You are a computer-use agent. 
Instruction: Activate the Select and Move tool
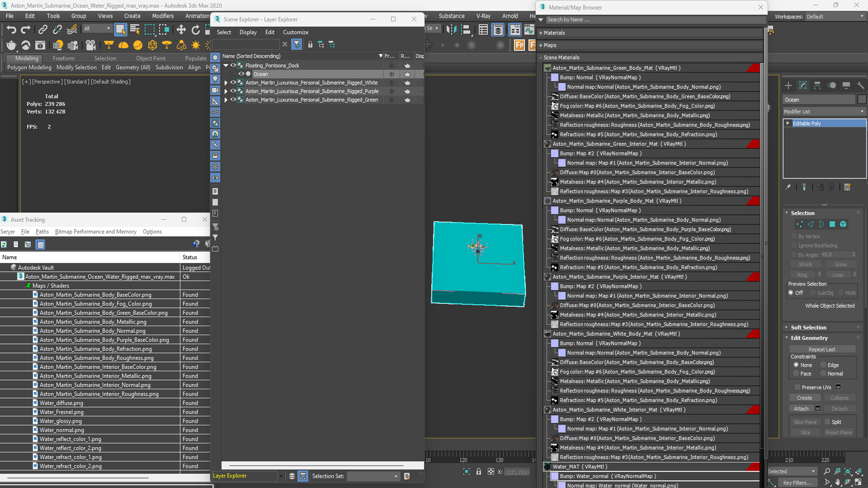[x=181, y=30]
